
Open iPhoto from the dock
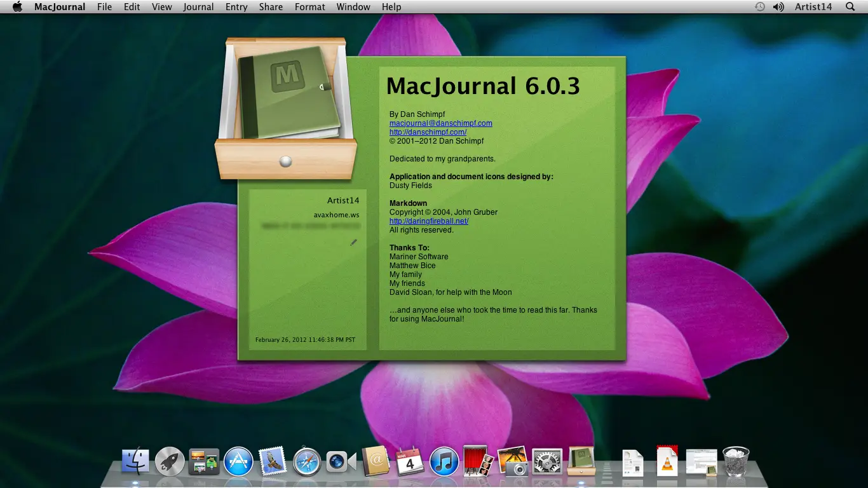pos(513,461)
